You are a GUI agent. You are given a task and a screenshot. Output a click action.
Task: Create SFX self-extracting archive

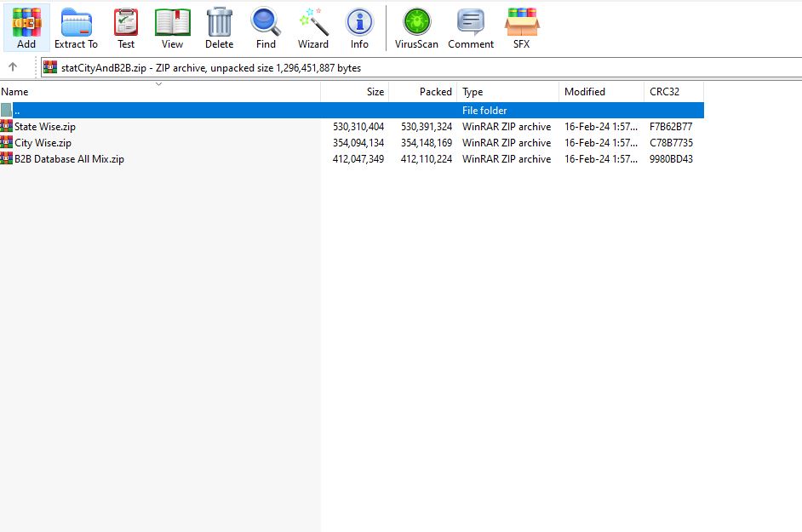(x=521, y=27)
